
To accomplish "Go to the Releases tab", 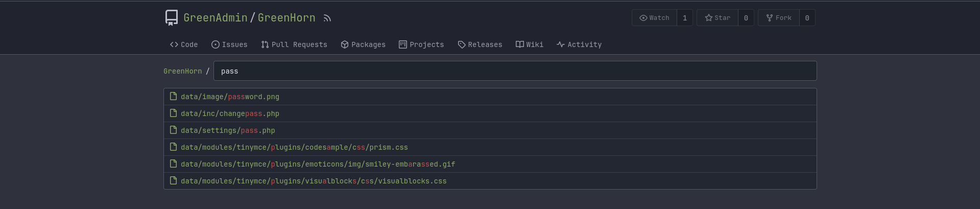I will pyautogui.click(x=480, y=44).
